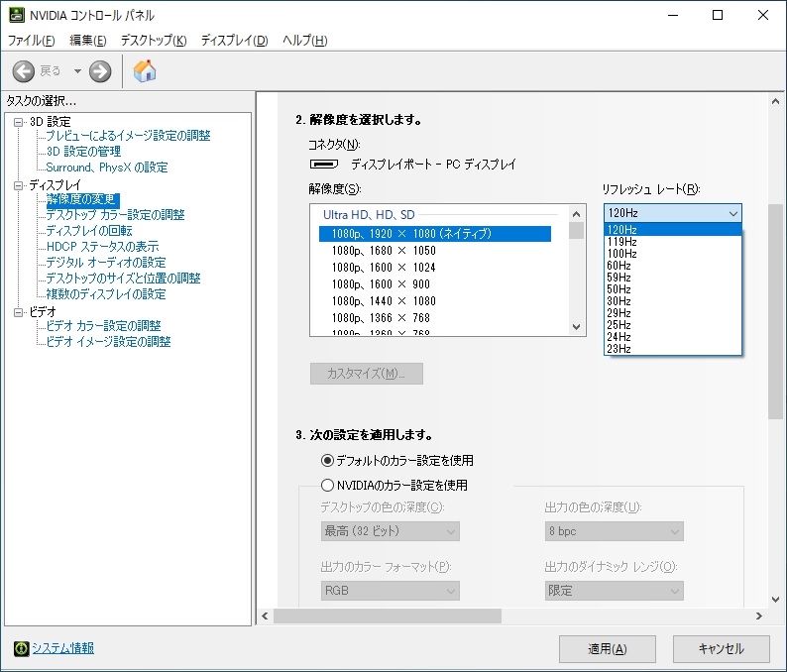Choose 50Hz refresh rate
Screen dimensions: 787x672
(673, 289)
